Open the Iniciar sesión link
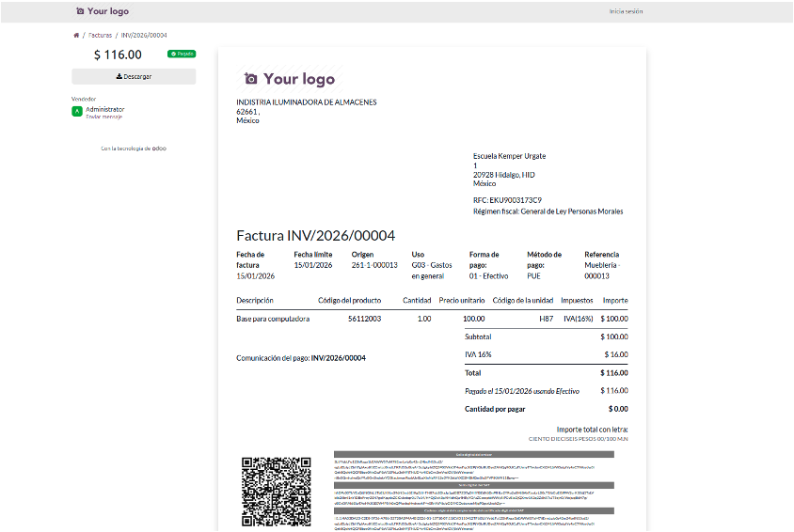This screenshot has height=532, width=794. [626, 11]
